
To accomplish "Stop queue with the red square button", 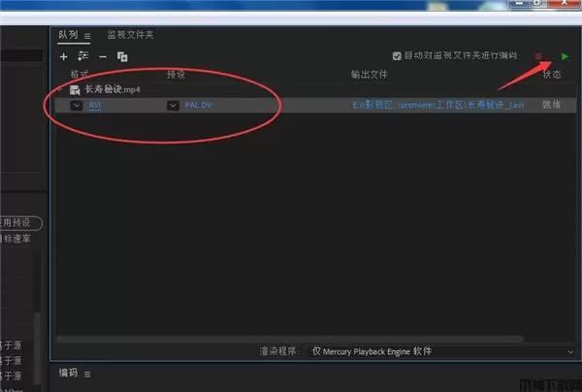I will [538, 56].
